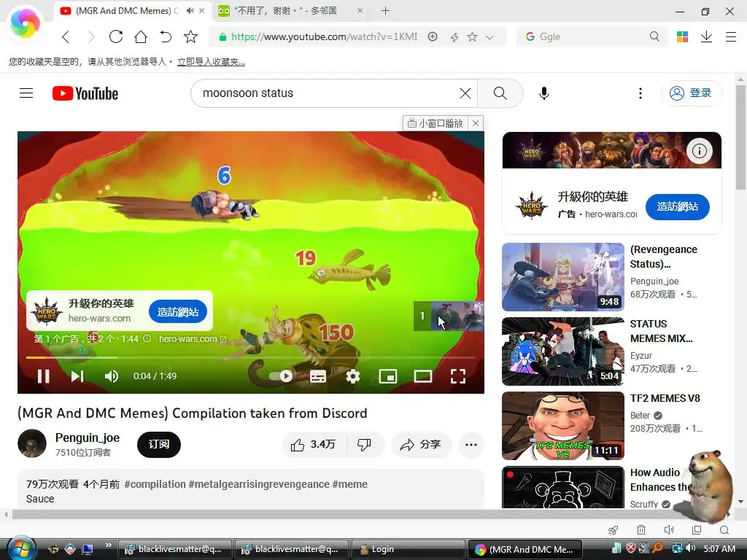This screenshot has height=560, width=747.
Task: Click the browser address bar URL
Action: tap(324, 36)
